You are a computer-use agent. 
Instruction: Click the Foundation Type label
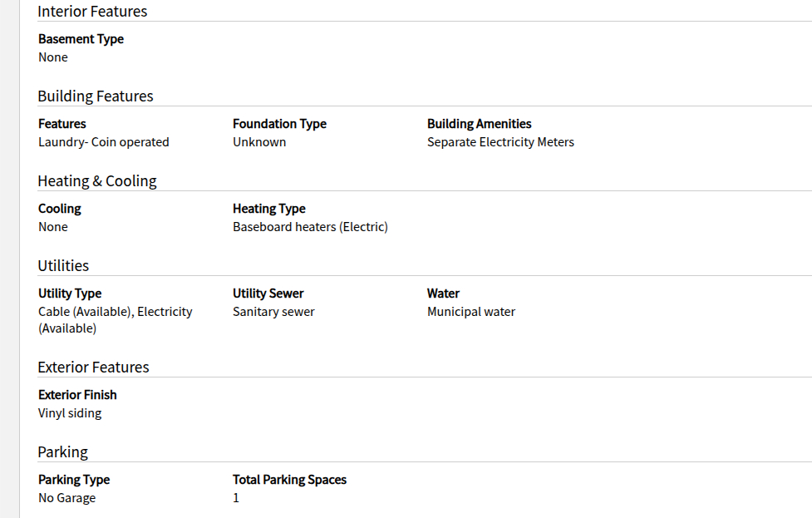(x=279, y=124)
